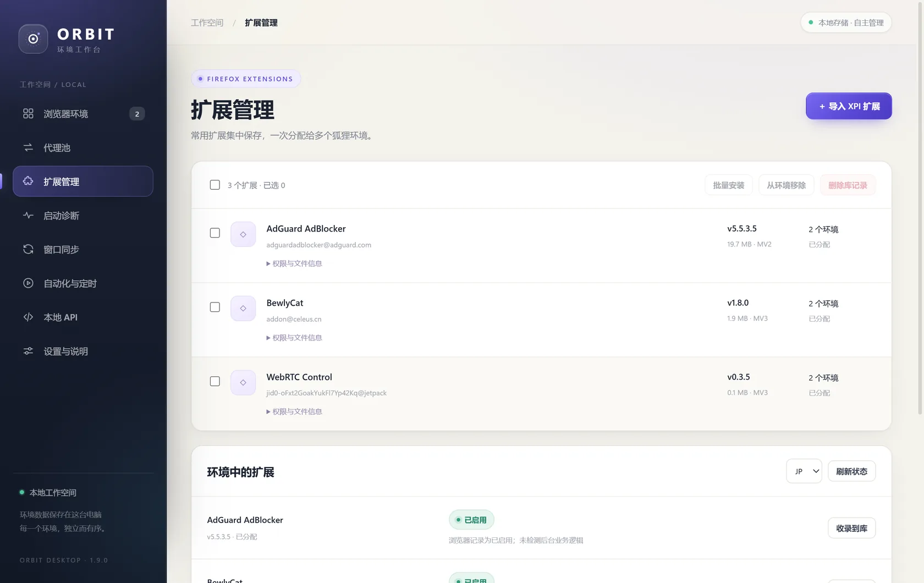Click the 从环境移除 button
The image size is (924, 583).
coord(787,185)
